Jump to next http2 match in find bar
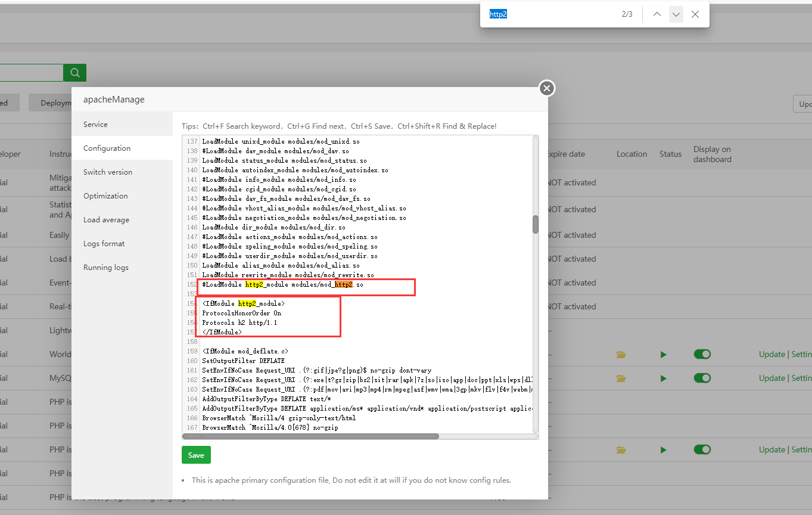Image resolution: width=812 pixels, height=515 pixels. [x=676, y=14]
